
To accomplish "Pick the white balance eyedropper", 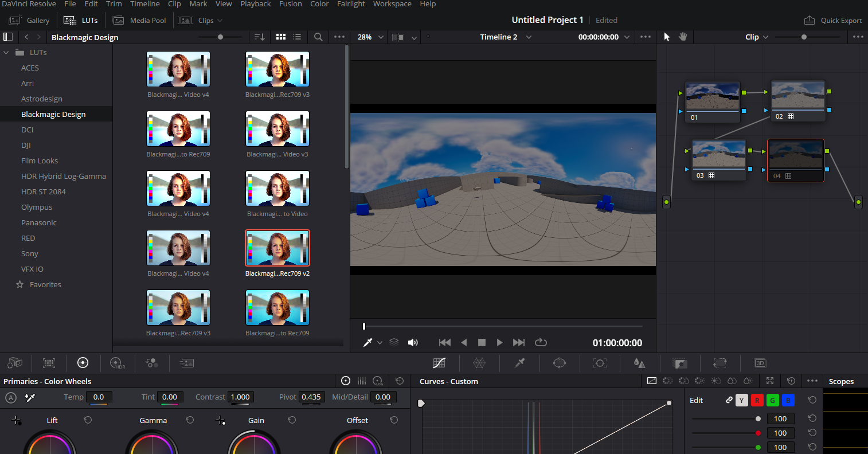I will tap(30, 397).
